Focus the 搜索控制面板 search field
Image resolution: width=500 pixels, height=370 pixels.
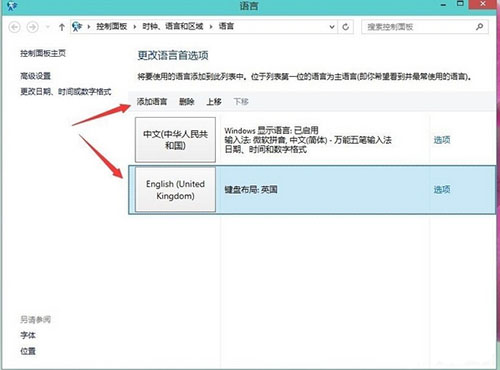pyautogui.click(x=418, y=27)
